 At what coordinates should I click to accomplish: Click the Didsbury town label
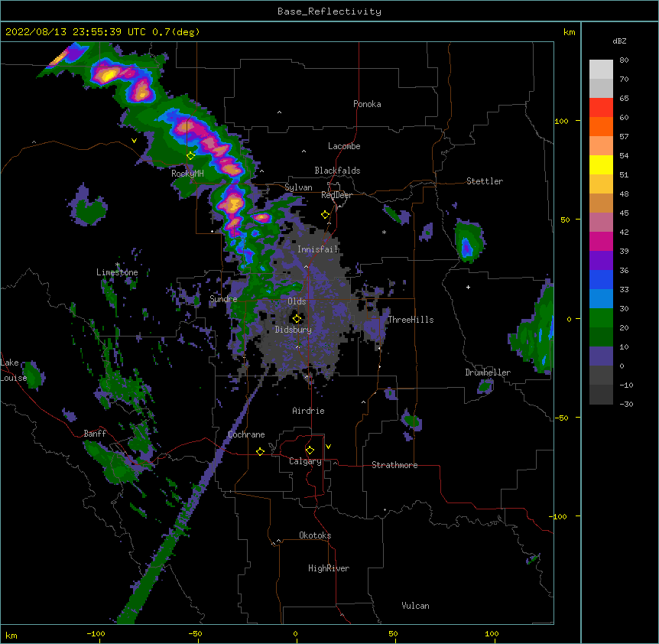pyautogui.click(x=294, y=330)
